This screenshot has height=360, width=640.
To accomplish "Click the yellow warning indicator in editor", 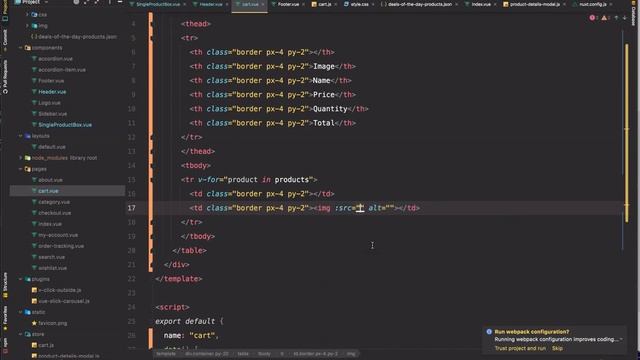I will click(605, 18).
